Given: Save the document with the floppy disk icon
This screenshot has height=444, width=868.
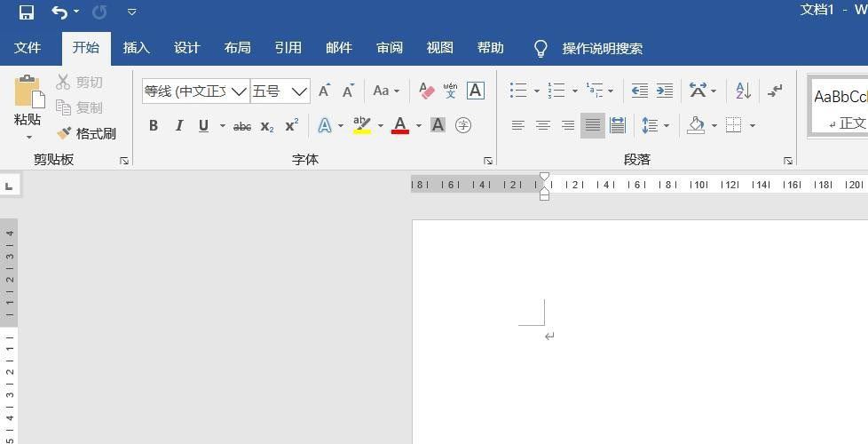Looking at the screenshot, I should pyautogui.click(x=26, y=12).
